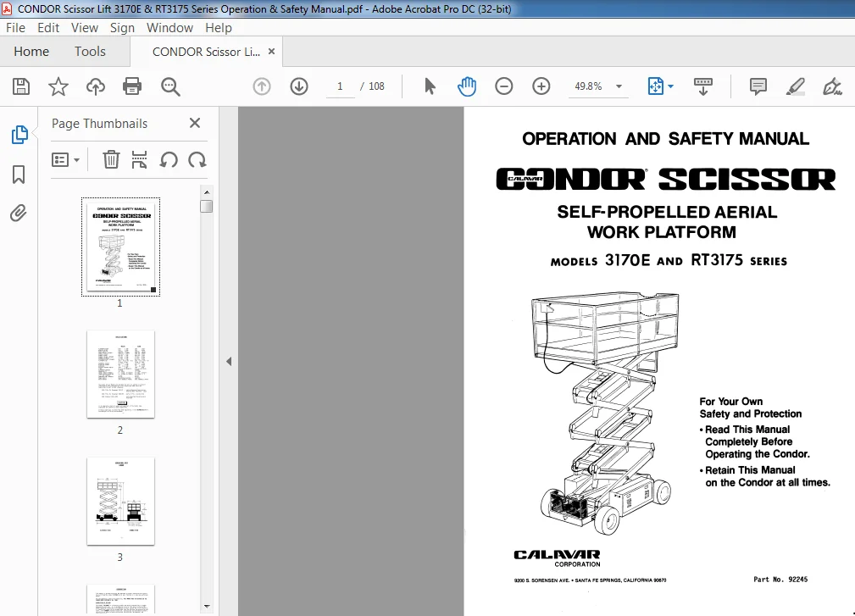
Task: Open the File menu
Action: (x=16, y=28)
